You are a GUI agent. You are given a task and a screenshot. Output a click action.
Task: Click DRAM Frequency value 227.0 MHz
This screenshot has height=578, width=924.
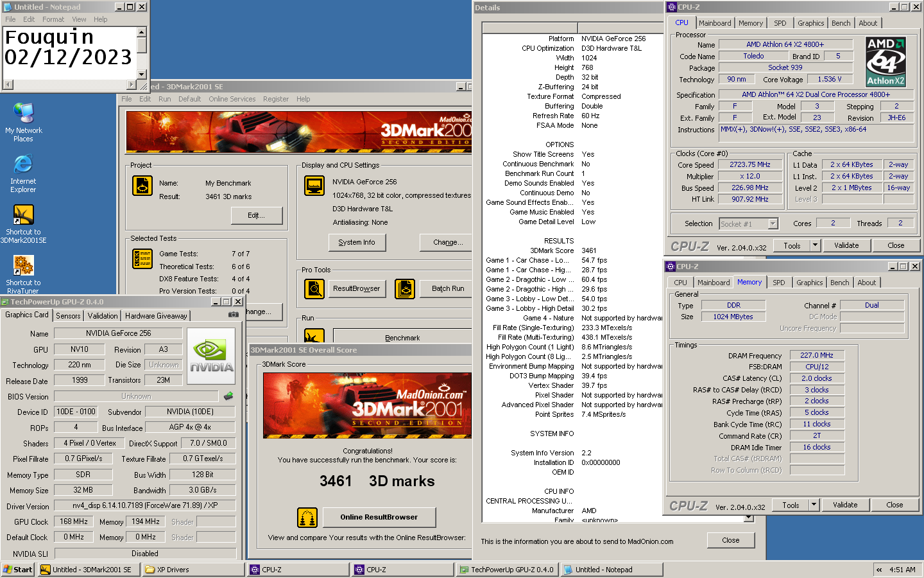[x=817, y=355]
